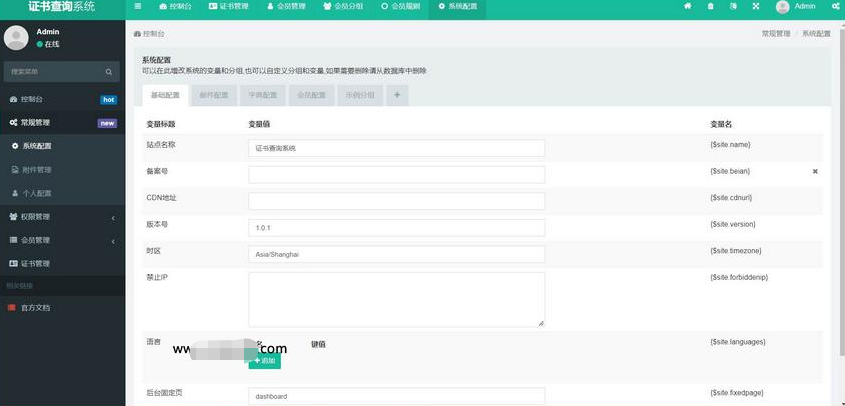Expand the 权限管理 sidebar menu
The image size is (845, 406).
(x=62, y=217)
